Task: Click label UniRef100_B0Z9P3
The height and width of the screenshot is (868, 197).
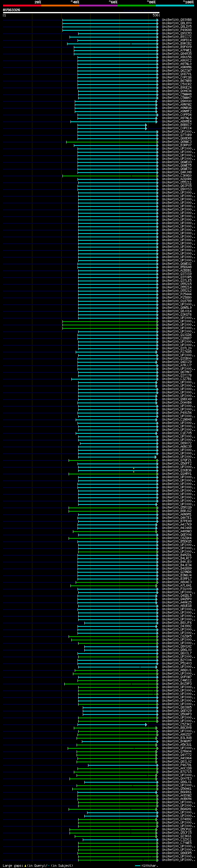Action: [176, 684]
